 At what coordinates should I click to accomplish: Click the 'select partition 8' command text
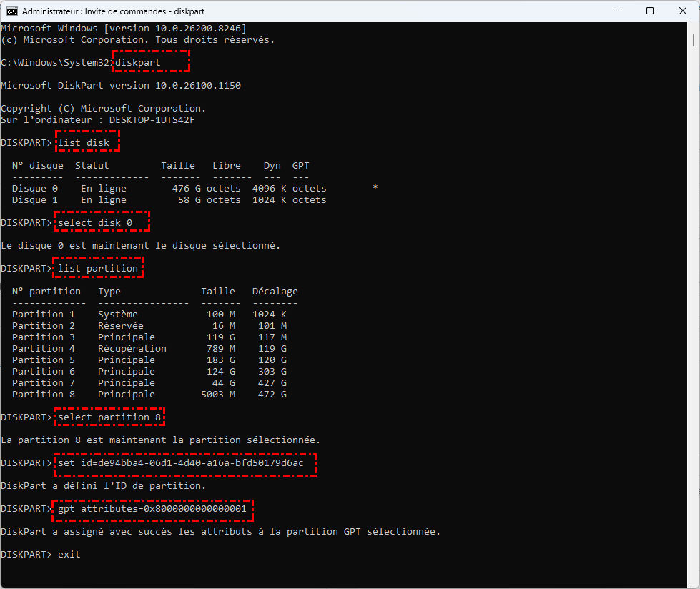(x=109, y=417)
